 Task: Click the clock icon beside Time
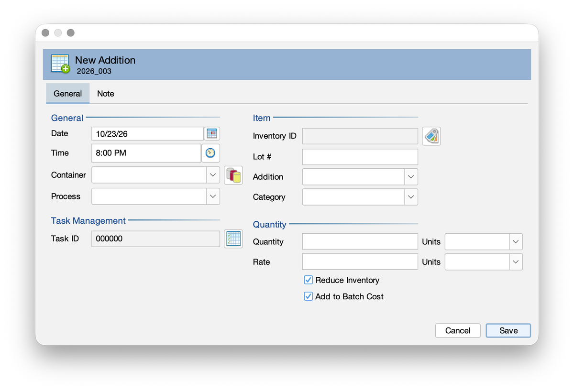tap(210, 153)
